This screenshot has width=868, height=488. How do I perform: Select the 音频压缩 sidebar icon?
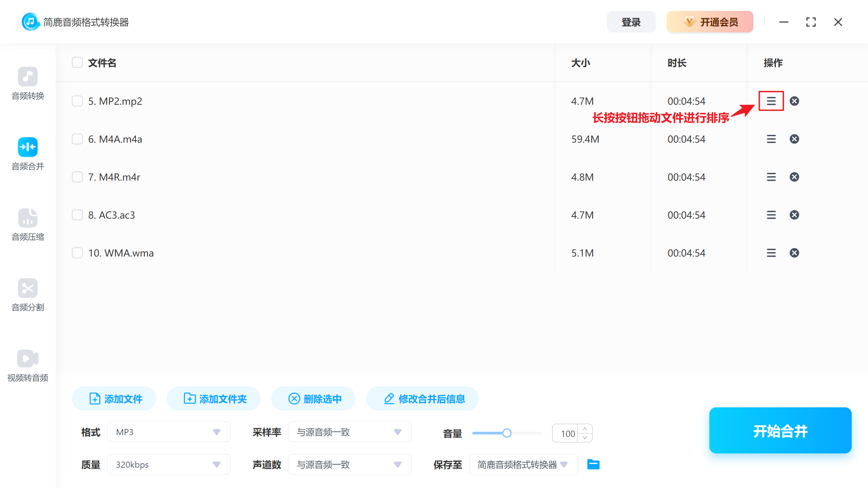pos(28,218)
